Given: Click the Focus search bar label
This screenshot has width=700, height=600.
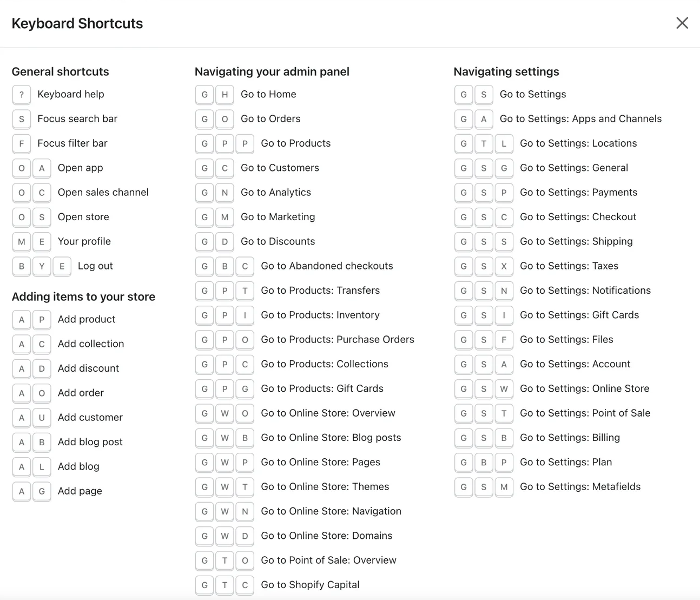Looking at the screenshot, I should 77,119.
